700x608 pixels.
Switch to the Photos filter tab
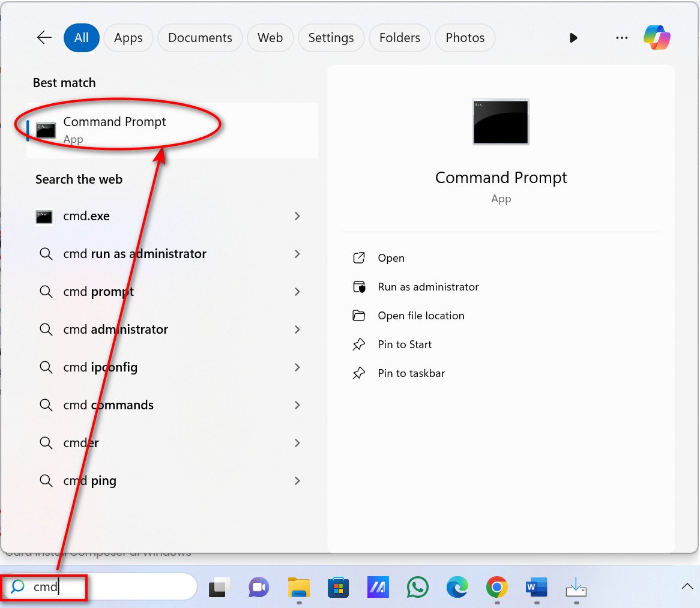(x=465, y=38)
